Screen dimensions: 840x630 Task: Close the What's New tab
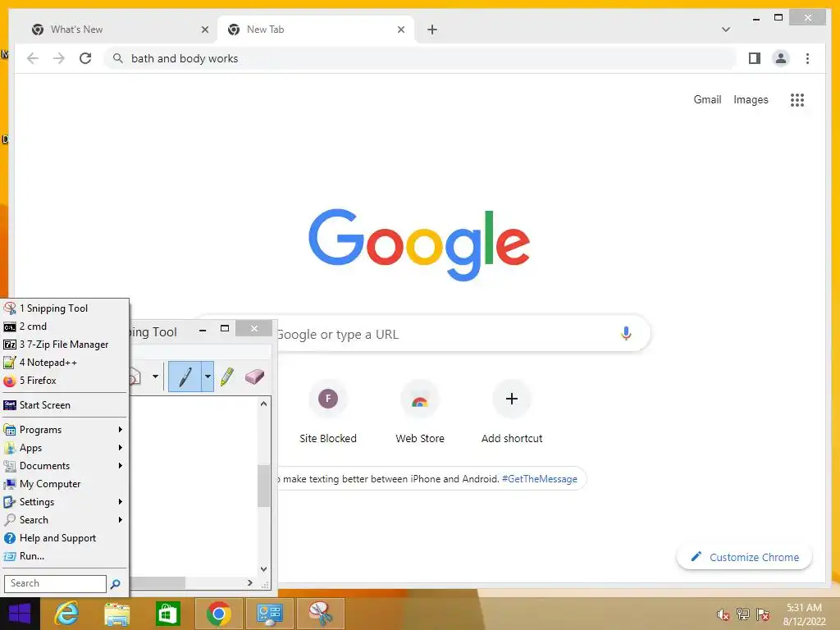204,30
